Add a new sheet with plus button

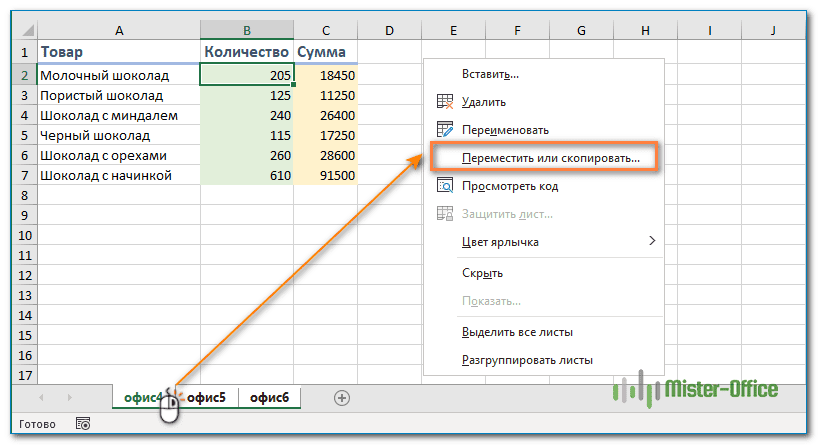point(342,398)
